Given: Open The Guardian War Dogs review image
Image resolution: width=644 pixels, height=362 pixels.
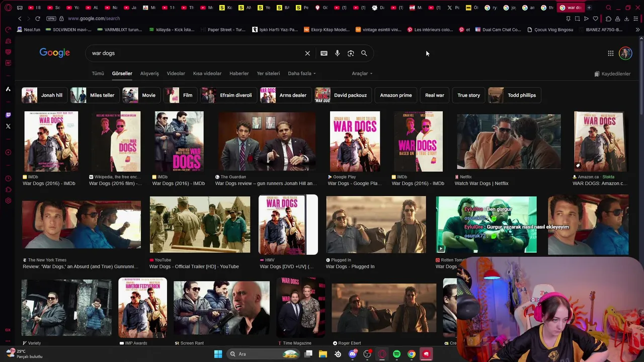Looking at the screenshot, I should 267,142.
